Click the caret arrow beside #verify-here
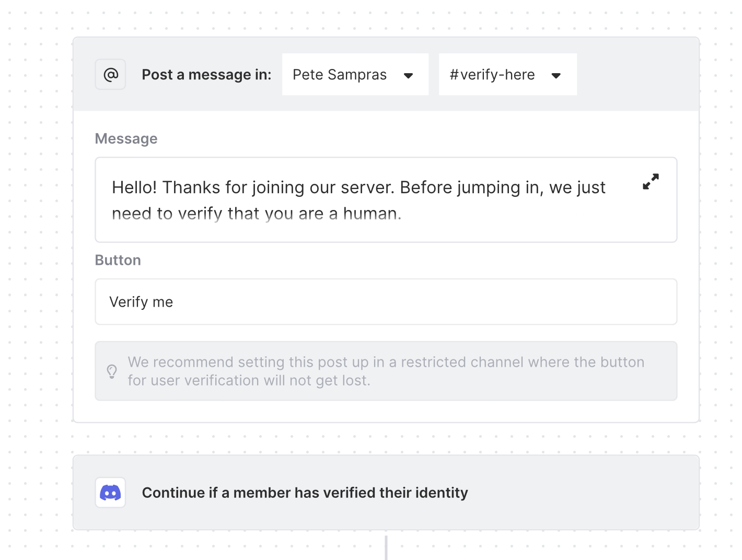This screenshot has width=742, height=560. pos(556,76)
